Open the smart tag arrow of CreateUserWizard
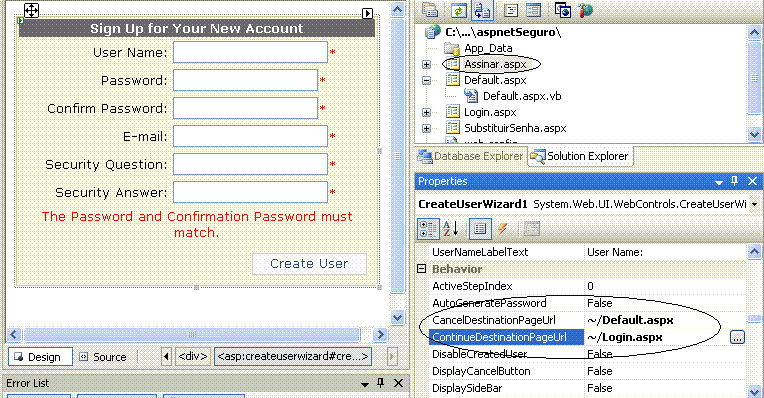Screen dimensions: 764x398 point(367,14)
